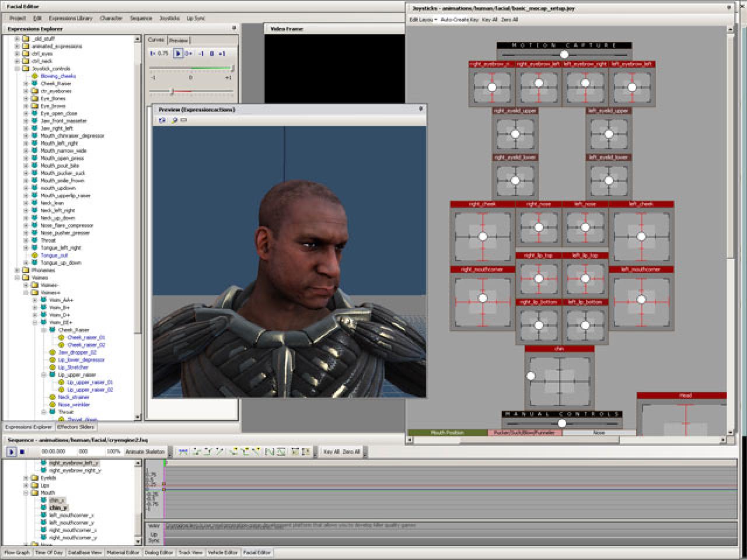The height and width of the screenshot is (560, 747).
Task: Switch to the Track View editor tab
Action: click(x=190, y=552)
